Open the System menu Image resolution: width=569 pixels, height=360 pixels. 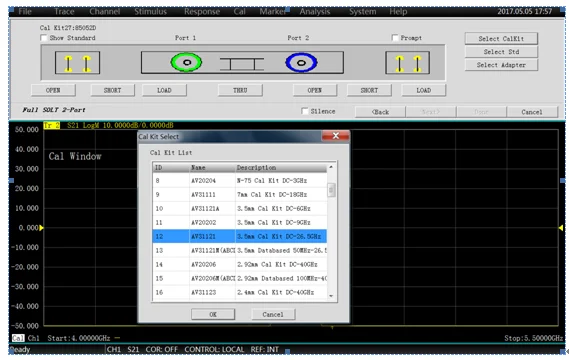(x=363, y=12)
